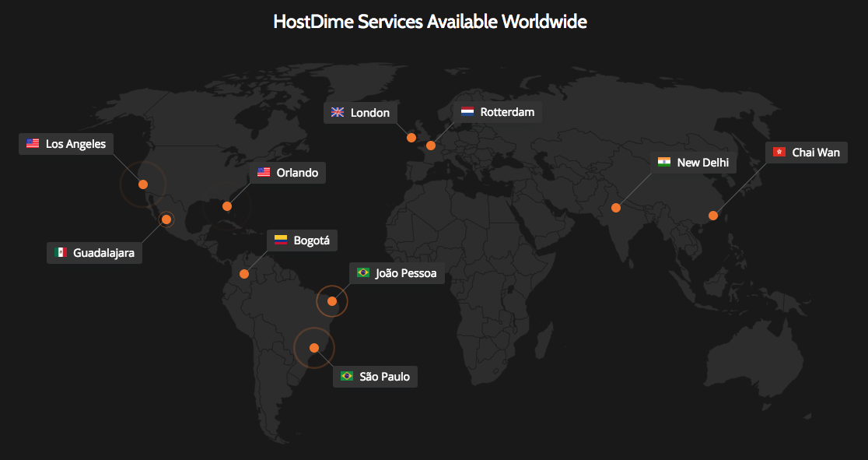This screenshot has width=868, height=460.
Task: Open the London location label
Action: pos(360,113)
